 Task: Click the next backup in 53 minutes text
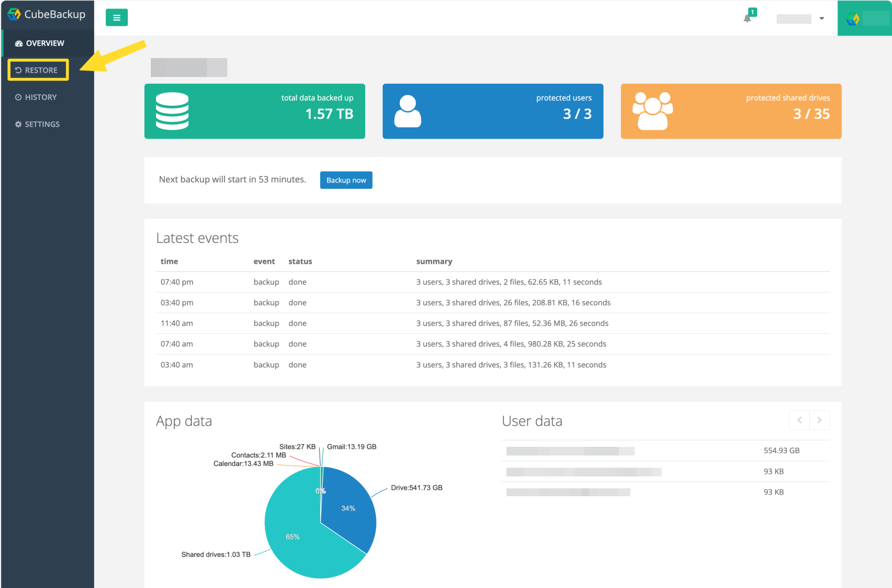point(233,179)
